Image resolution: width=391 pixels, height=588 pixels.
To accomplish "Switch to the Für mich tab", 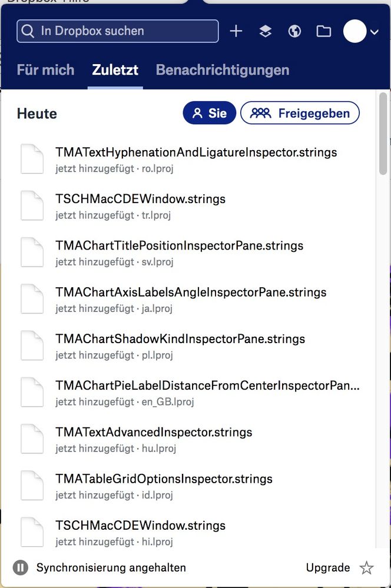I will click(45, 70).
